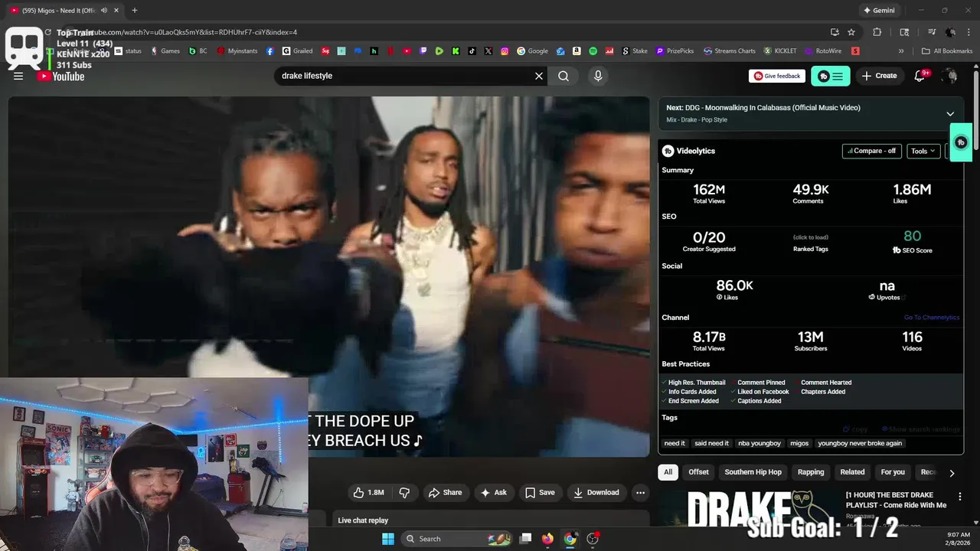Open the best Drake playlist video title

point(896,500)
